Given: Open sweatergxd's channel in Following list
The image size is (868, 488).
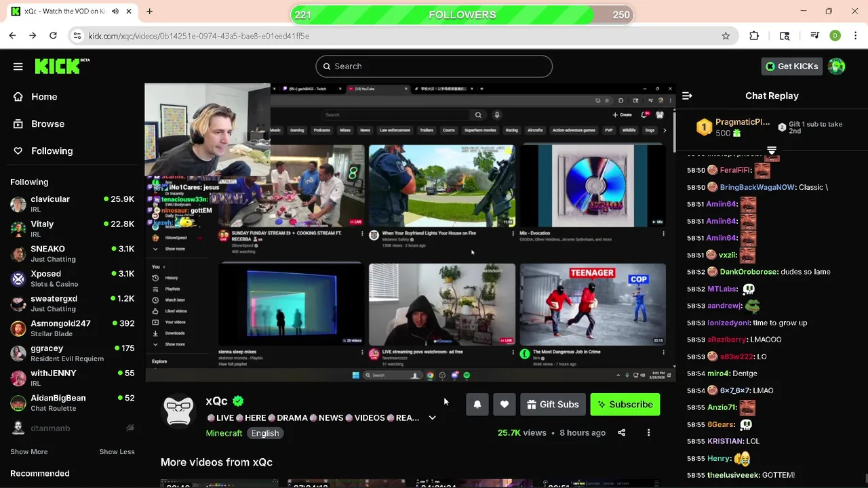Looking at the screenshot, I should pyautogui.click(x=72, y=304).
